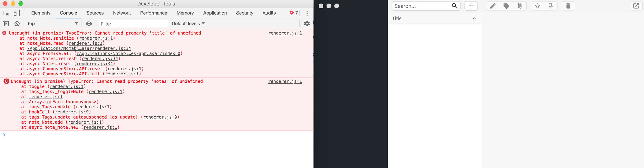The image size is (644, 168).
Task: Clear the console using the clear icon
Action: coord(17,24)
